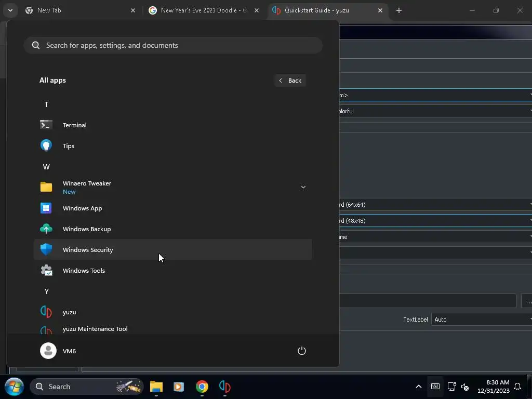Open File Explorer from the taskbar
This screenshot has width=532, height=399.
tap(156, 387)
